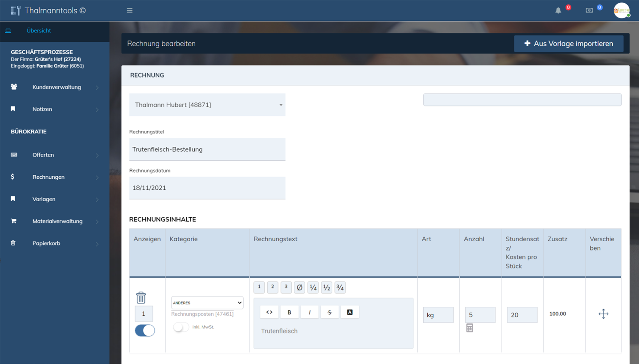This screenshot has height=364, width=639.
Task: Click the Papierkorb trash icon in sidebar
Action: tap(13, 243)
